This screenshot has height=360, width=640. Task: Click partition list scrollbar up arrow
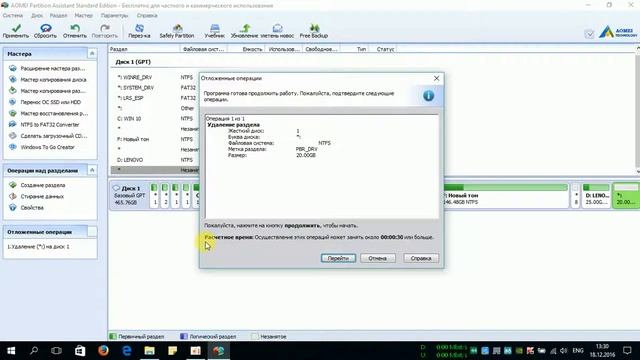click(x=638, y=49)
